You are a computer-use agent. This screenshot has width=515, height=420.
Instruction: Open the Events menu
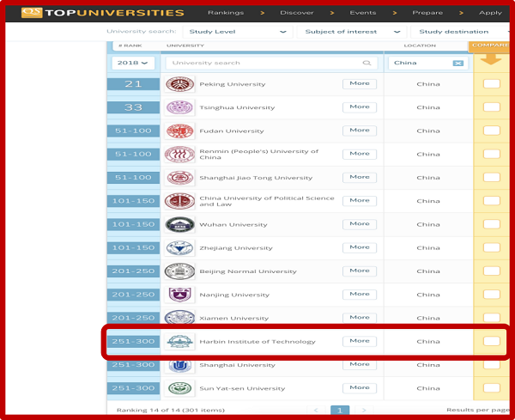[363, 13]
